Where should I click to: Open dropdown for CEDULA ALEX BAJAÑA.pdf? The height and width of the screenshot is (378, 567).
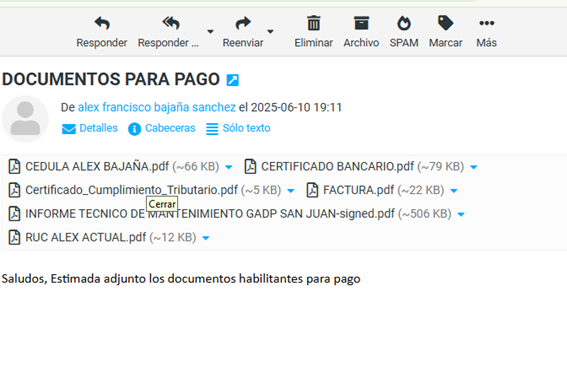click(x=229, y=167)
